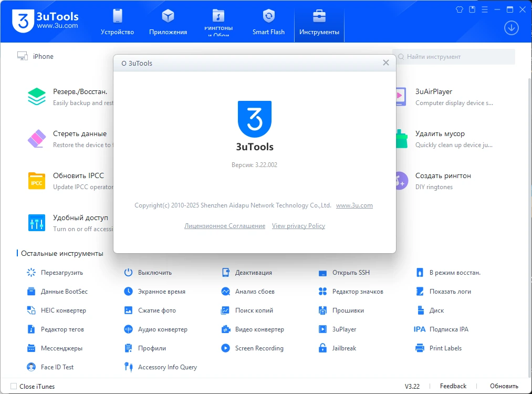Open the Print Labels tool
This screenshot has width=532, height=394.
(x=439, y=348)
